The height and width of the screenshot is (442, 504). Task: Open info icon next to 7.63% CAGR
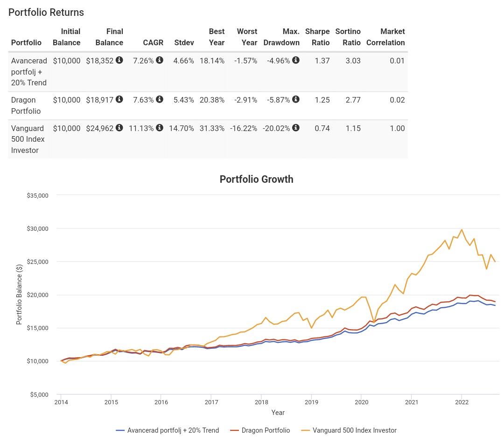(160, 100)
